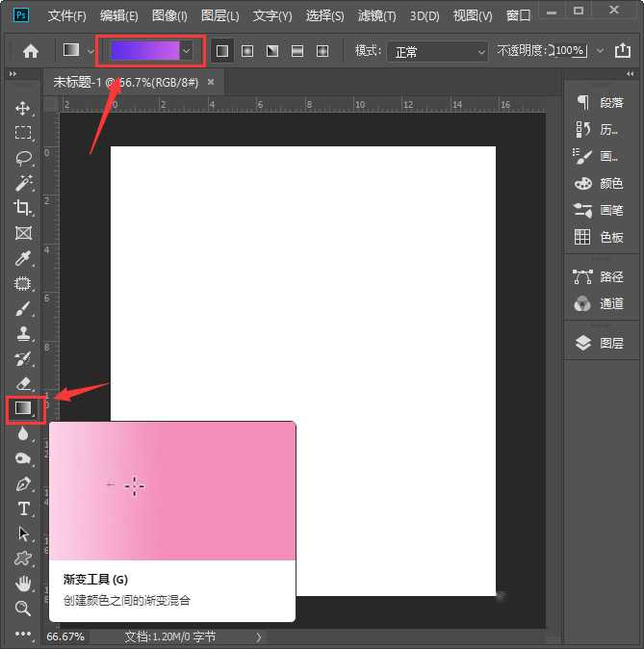
Task: Select the Brush tool
Action: [x=23, y=308]
